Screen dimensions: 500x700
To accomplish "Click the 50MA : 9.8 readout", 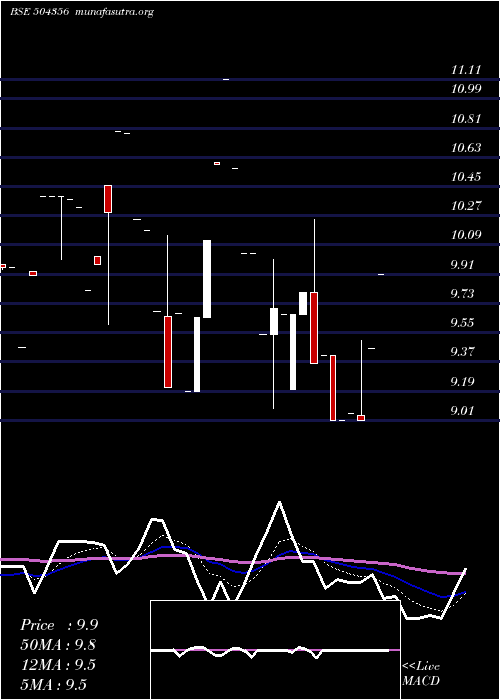I will (58, 645).
